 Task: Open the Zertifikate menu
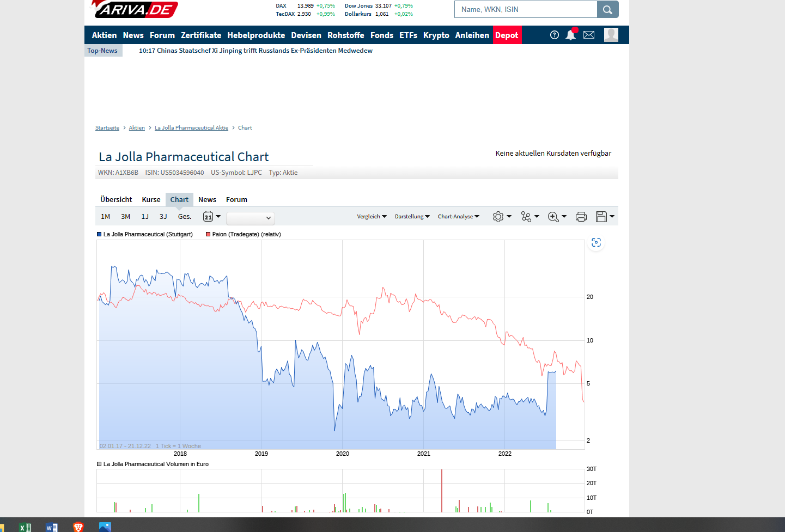click(201, 35)
